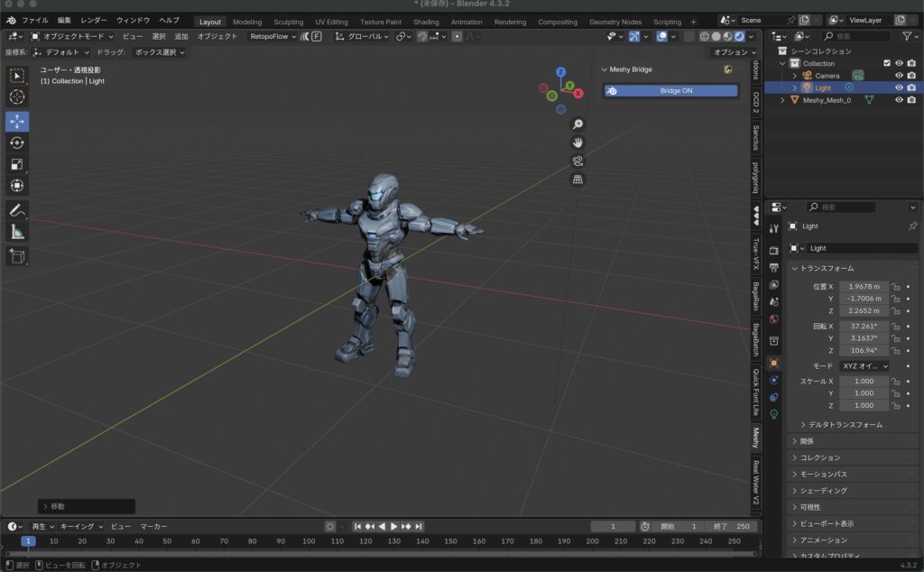Viewport: 924px width, 572px height.
Task: Open the オプション button in viewport header
Action: pos(735,52)
